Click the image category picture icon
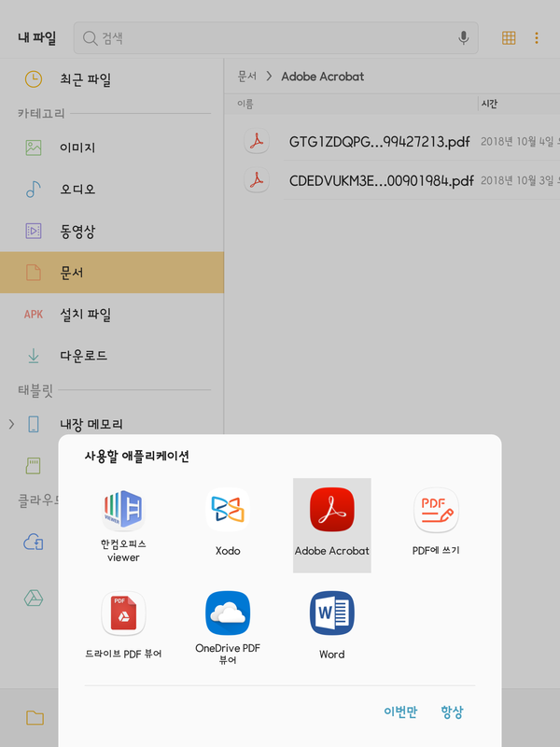Image resolution: width=560 pixels, height=747 pixels. coord(34,148)
